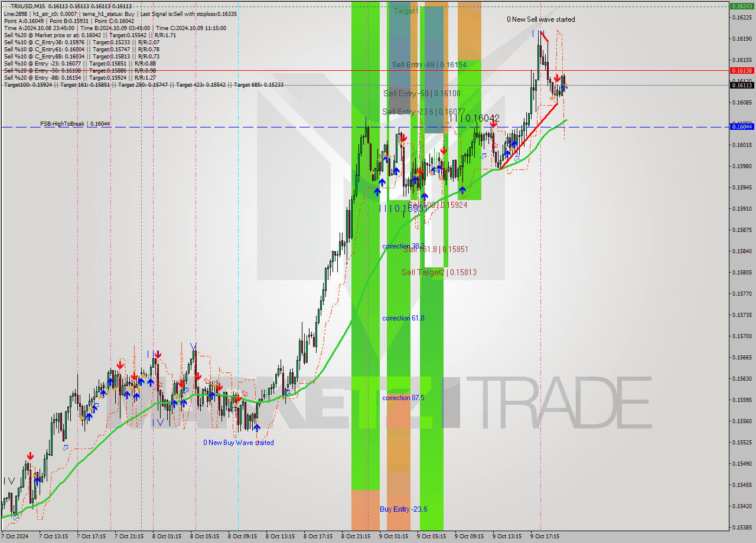Image resolution: width=756 pixels, height=543 pixels.
Task: Click the 0.16190 price axis value
Action: [x=741, y=38]
